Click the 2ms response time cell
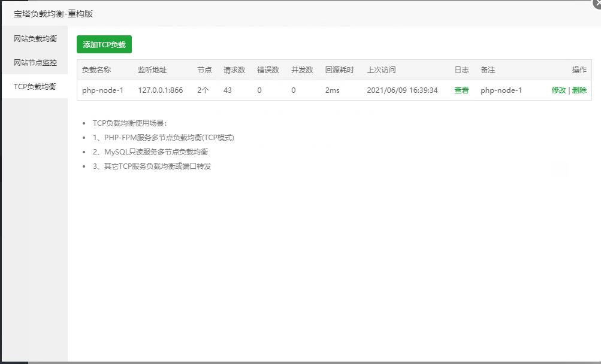The image size is (601, 364). [333, 90]
